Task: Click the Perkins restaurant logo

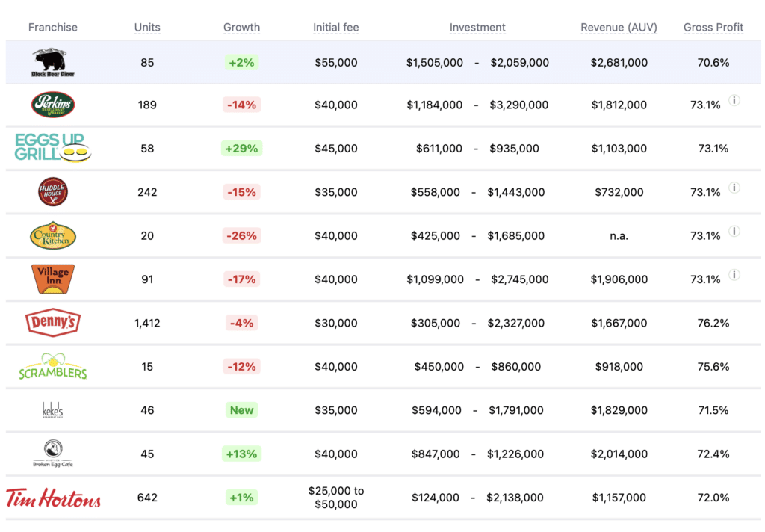Action: (x=53, y=105)
